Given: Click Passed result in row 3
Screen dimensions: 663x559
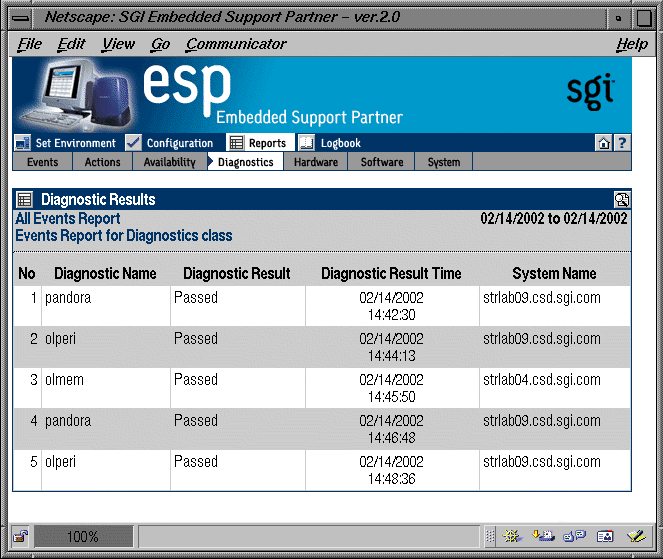Looking at the screenshot, I should pos(196,380).
